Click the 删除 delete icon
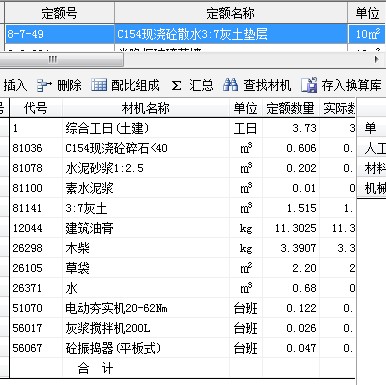 click(x=44, y=85)
